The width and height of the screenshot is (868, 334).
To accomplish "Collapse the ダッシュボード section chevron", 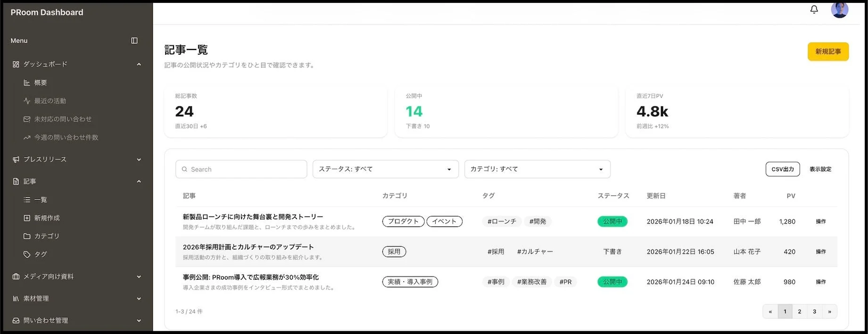I will 139,64.
